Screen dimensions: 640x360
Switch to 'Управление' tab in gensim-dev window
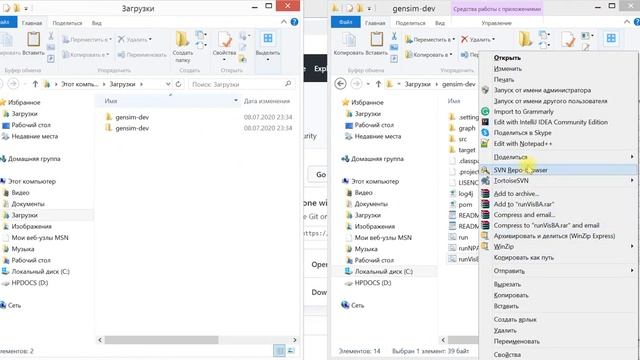(496, 23)
